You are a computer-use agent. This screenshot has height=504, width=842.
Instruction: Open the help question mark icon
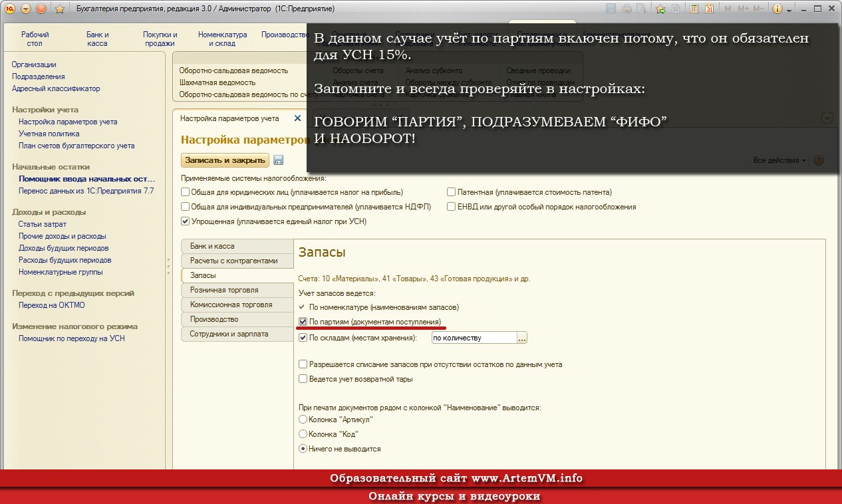coord(819,160)
